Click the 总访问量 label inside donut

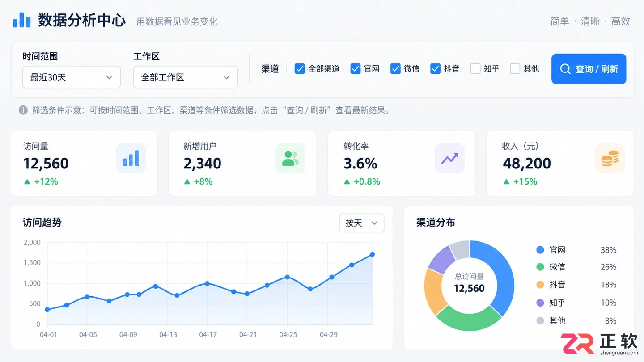coord(469,276)
